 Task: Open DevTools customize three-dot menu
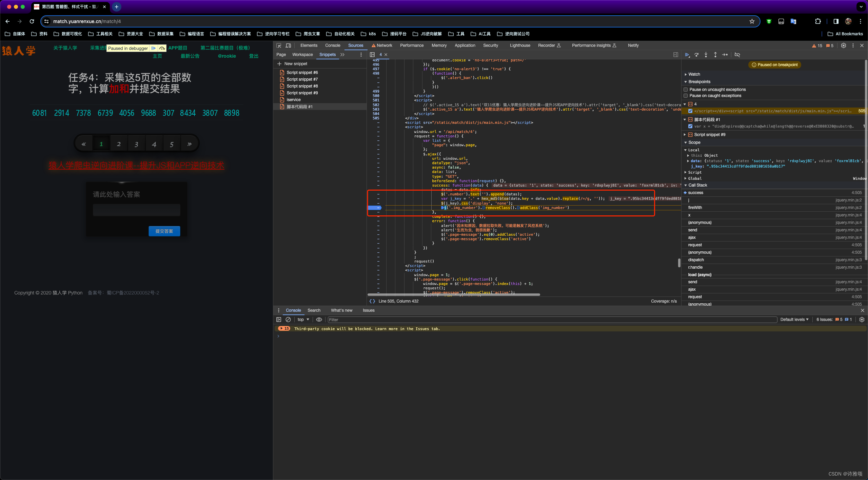click(x=853, y=45)
